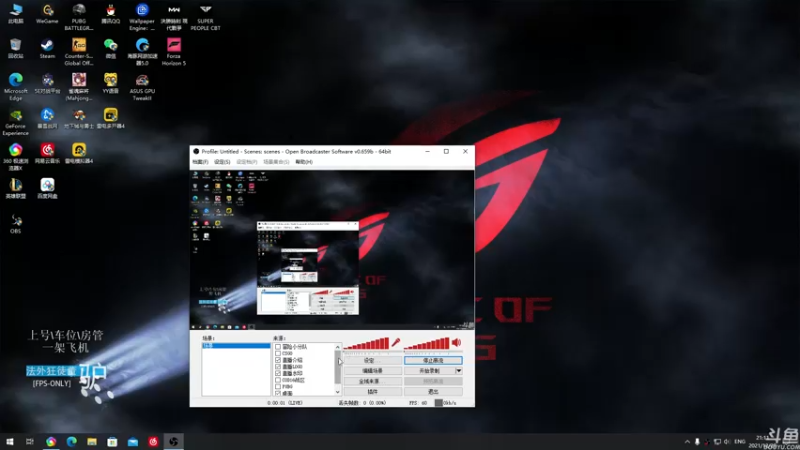This screenshot has height=450, width=800.
Task: Open Super People CBT desktop icon
Action: [205, 17]
